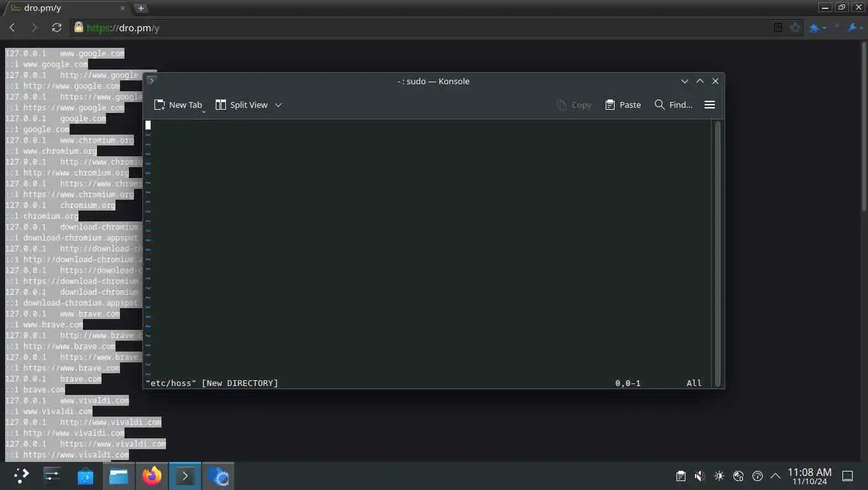Click the vim cursor on the first line
The height and width of the screenshot is (490, 868).
point(148,125)
